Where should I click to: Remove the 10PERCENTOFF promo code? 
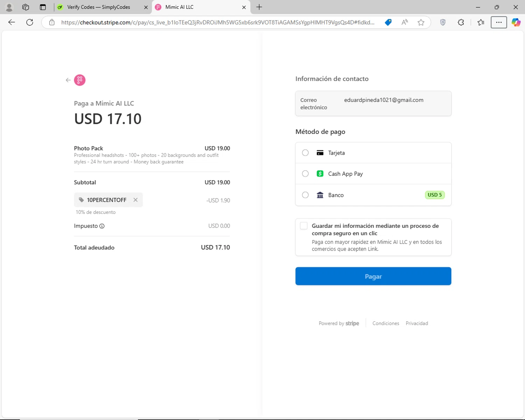[x=135, y=200]
